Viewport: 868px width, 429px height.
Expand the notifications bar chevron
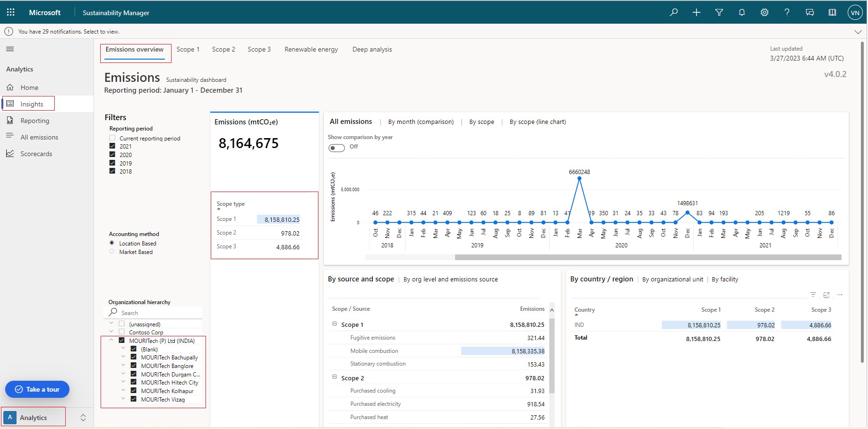(x=858, y=32)
